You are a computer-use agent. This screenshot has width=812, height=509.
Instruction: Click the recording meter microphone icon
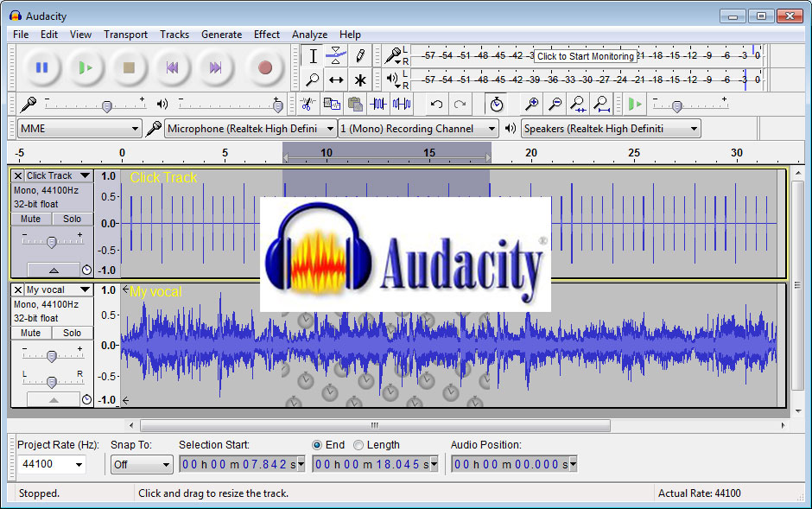[392, 55]
